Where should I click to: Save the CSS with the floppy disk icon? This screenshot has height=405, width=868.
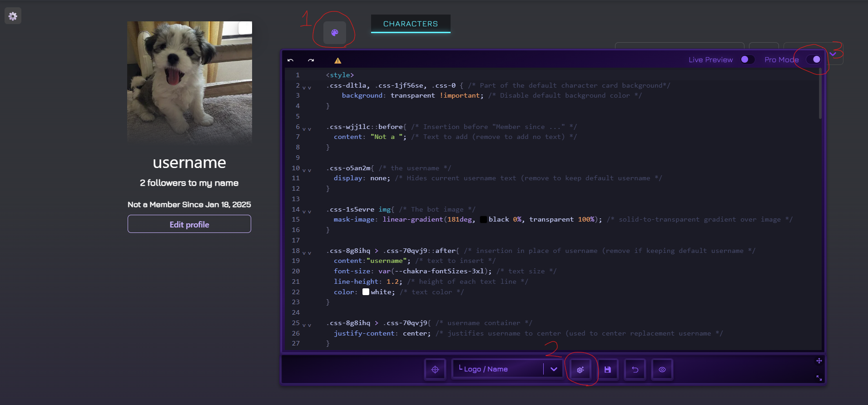click(608, 370)
